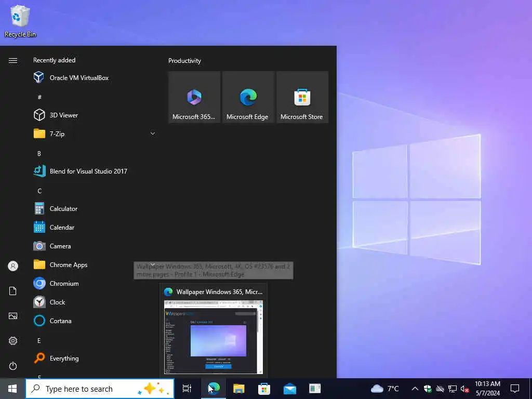This screenshot has width=532, height=399.
Task: Open the Microsoft Edge tile
Action: pos(248,97)
